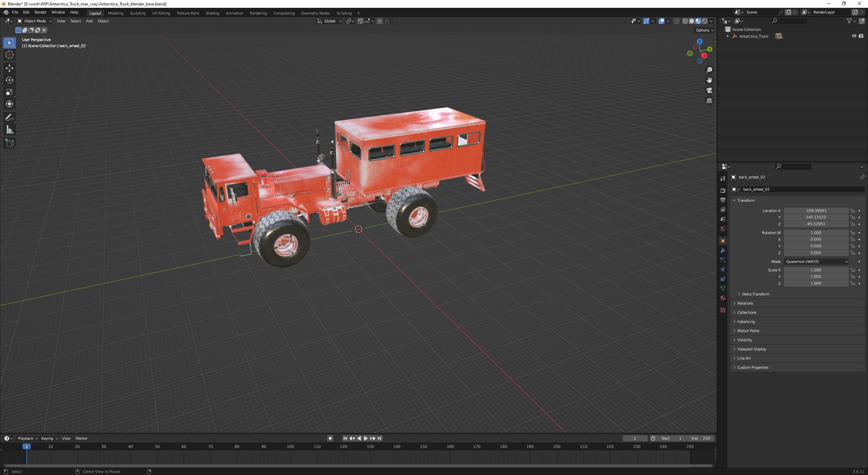Open the View Layer properties tab

coord(723,210)
